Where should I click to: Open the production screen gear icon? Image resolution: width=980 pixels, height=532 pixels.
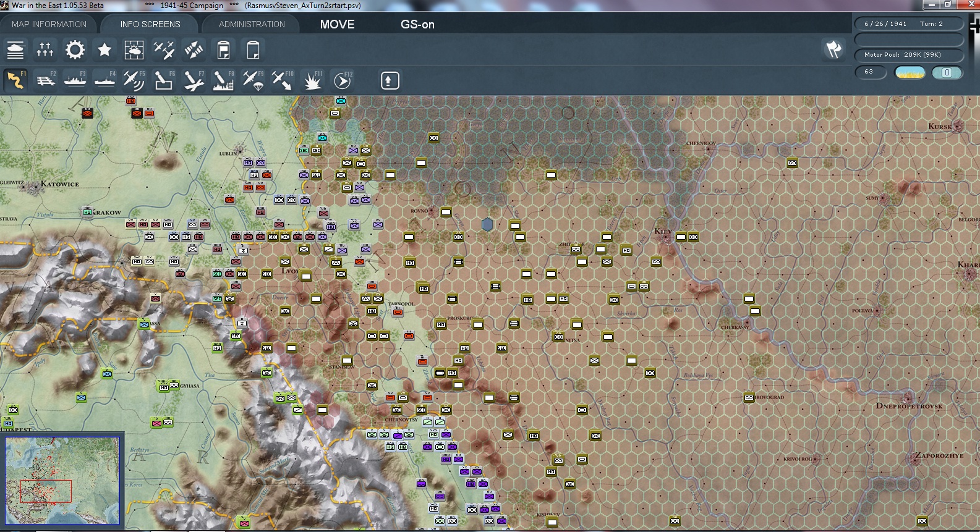coord(75,50)
